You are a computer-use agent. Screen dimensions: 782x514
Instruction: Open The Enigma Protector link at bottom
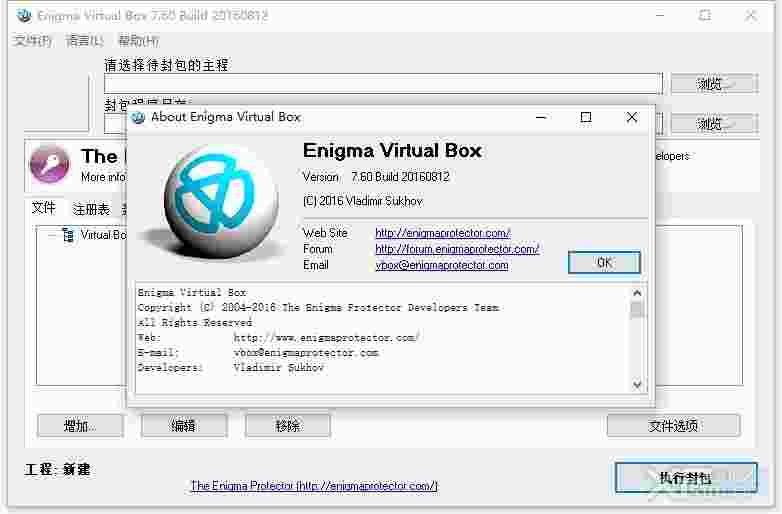[314, 485]
